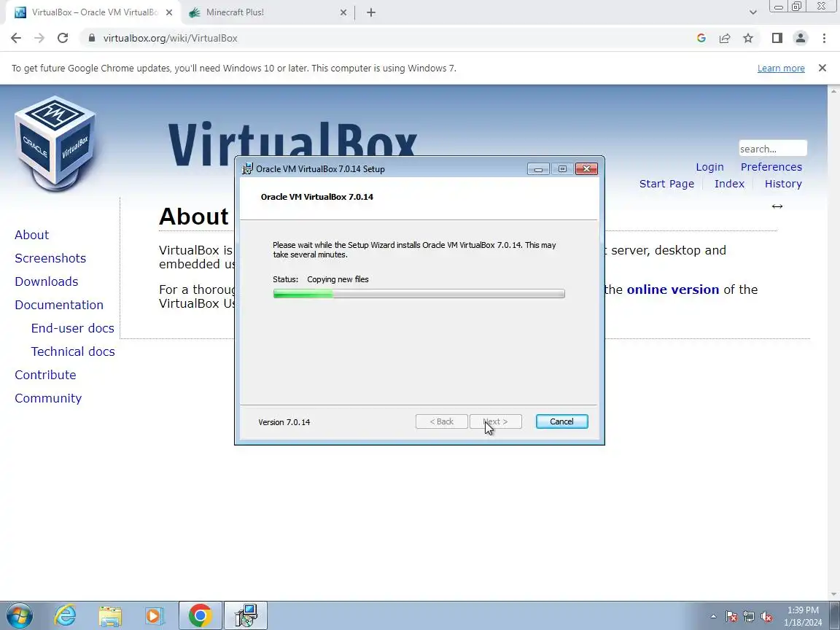Click the Setup dialog title bar icon
This screenshot has width=840, height=630.
[x=247, y=168]
